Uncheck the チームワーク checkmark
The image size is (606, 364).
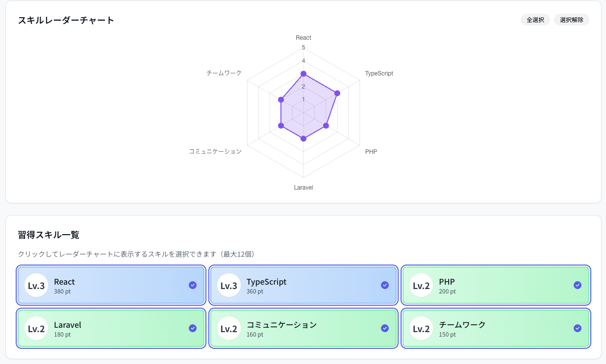click(578, 328)
